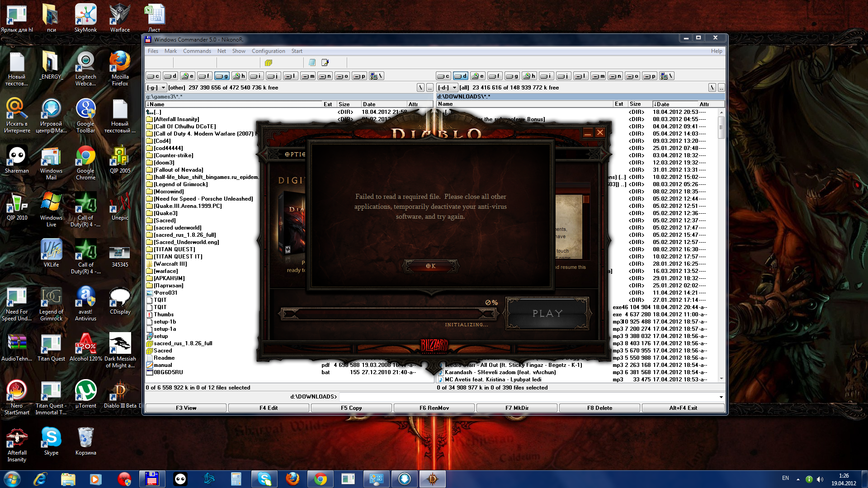Click F6 RenMov button
The image size is (868, 488).
pyautogui.click(x=434, y=408)
